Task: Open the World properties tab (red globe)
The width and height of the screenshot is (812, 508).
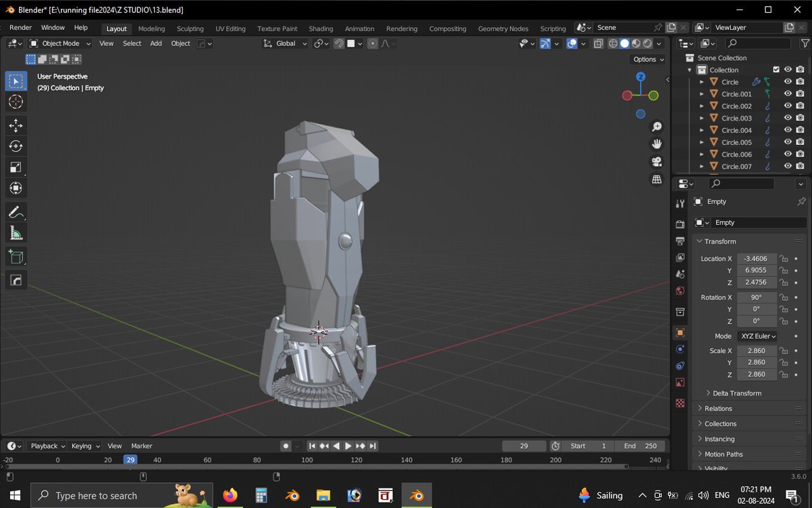Action: 680,291
